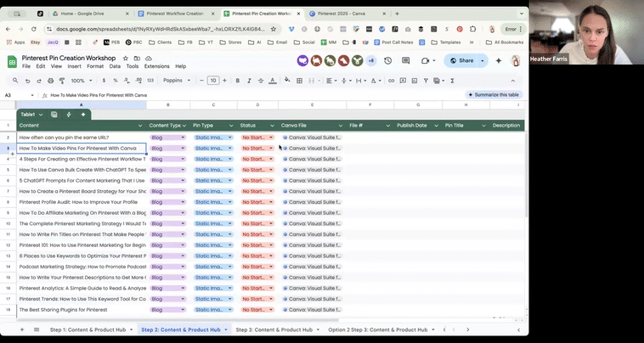Switch to Home - Google Drive browser tab

(x=90, y=14)
